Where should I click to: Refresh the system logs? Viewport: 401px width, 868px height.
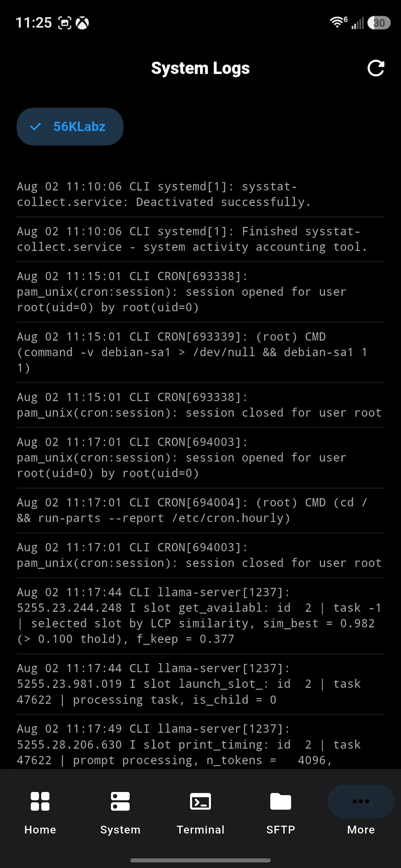(376, 68)
